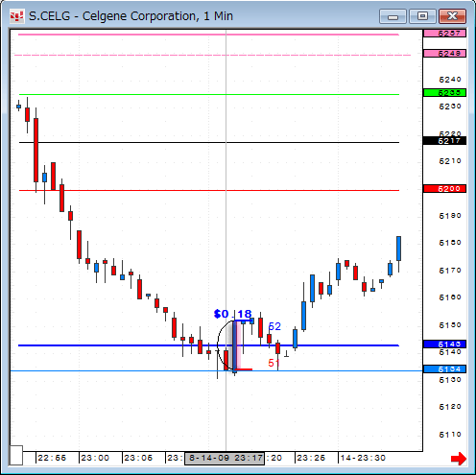Close the S.CELG chart window
The width and height of the screenshot is (476, 475).
coord(452,16)
